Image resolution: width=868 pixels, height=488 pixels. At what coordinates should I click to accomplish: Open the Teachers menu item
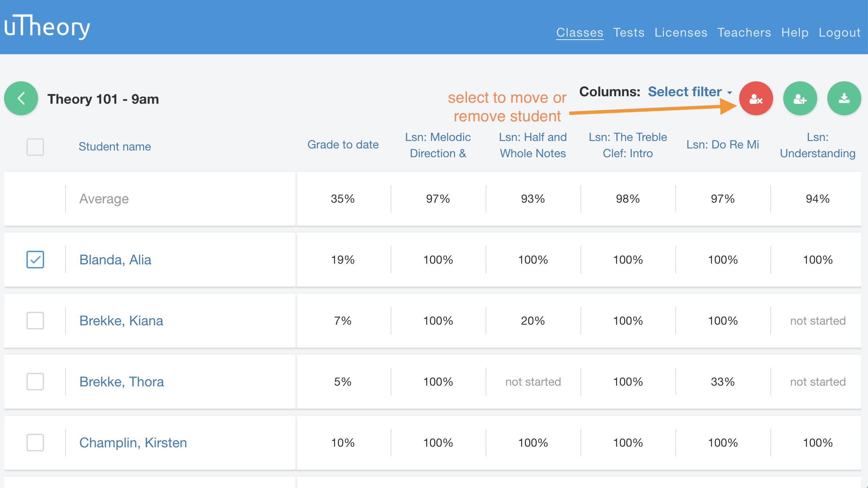click(x=744, y=33)
